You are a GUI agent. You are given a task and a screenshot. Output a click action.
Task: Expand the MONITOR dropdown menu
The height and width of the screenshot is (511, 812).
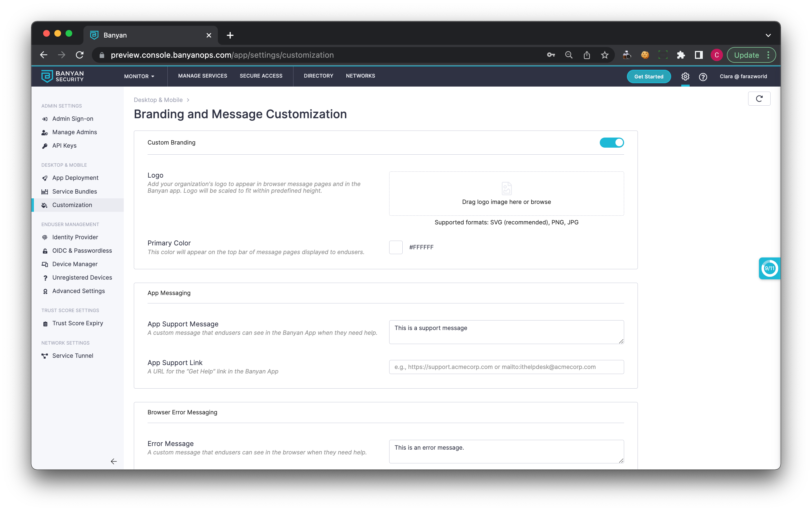pos(139,76)
